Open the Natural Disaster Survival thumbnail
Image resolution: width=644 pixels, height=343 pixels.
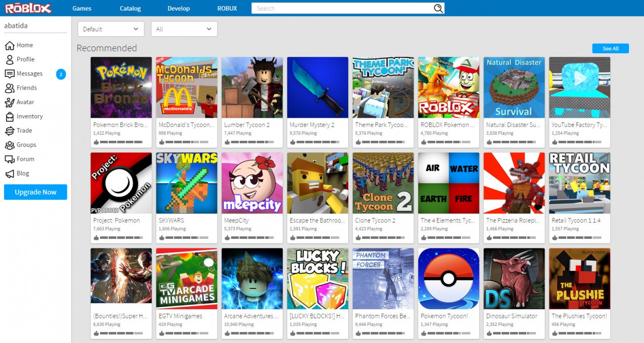(x=514, y=88)
